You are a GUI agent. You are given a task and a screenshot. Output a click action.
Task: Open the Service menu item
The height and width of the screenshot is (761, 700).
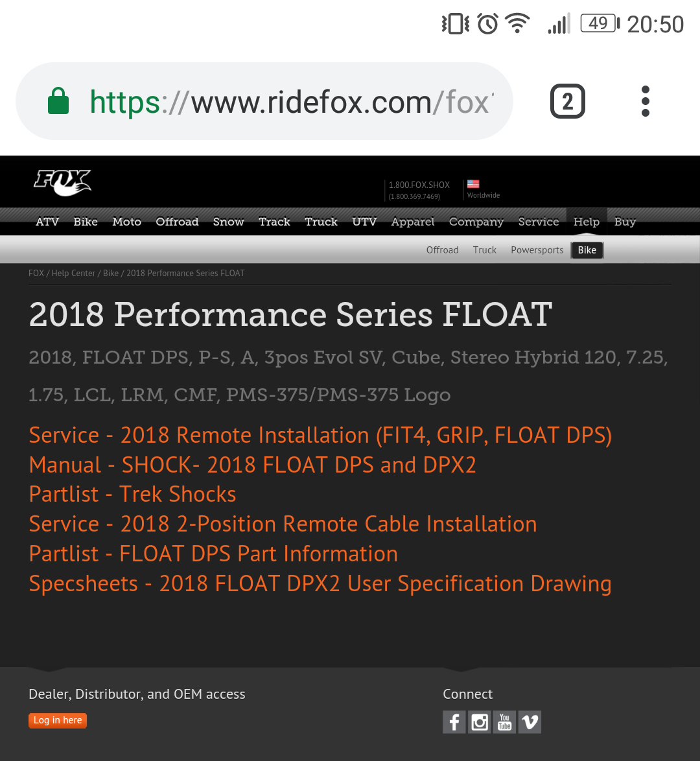[x=539, y=221]
